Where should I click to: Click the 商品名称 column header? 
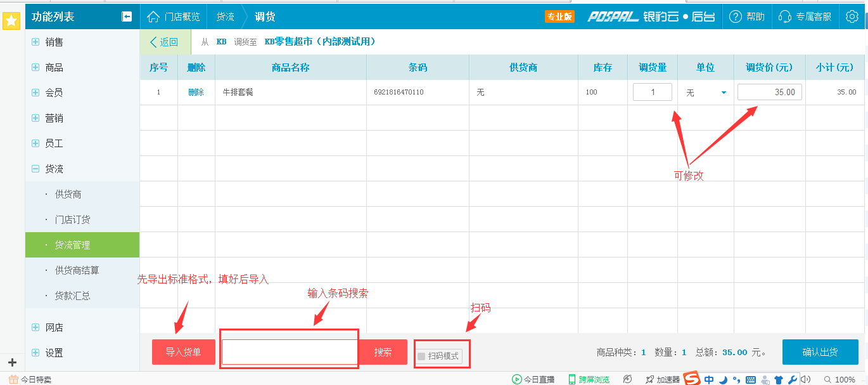tap(291, 67)
